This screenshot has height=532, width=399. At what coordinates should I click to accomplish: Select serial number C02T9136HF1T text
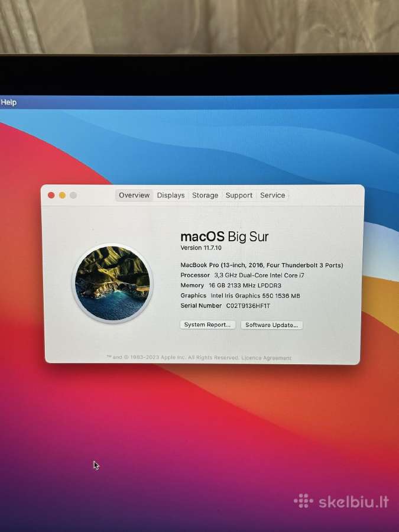[x=248, y=306]
